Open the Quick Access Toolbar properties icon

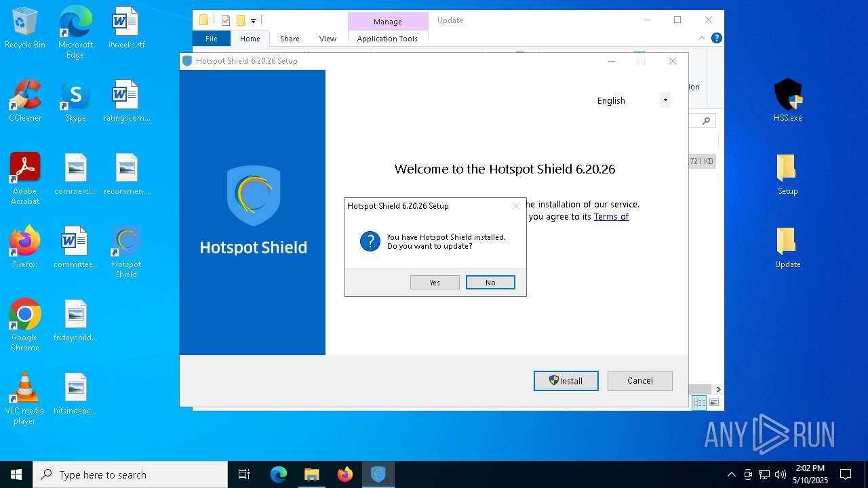pos(226,20)
